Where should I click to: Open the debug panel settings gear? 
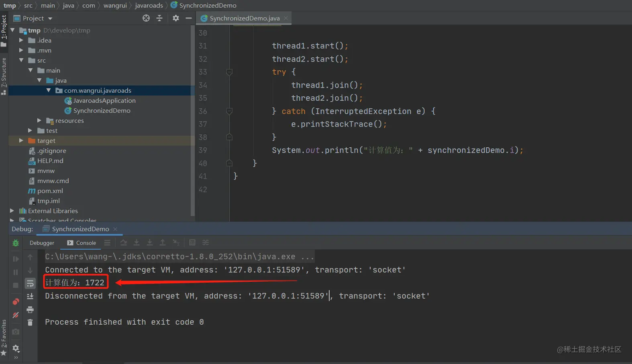point(16,348)
